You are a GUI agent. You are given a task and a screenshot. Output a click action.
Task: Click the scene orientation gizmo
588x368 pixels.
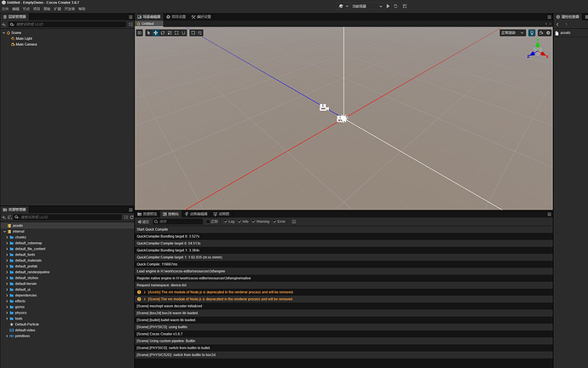538,50
